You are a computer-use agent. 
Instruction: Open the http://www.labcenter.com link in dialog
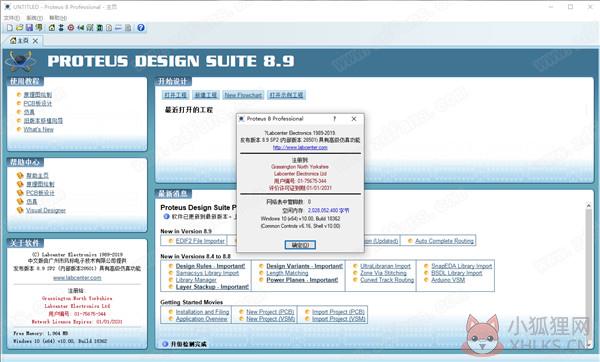[300, 147]
